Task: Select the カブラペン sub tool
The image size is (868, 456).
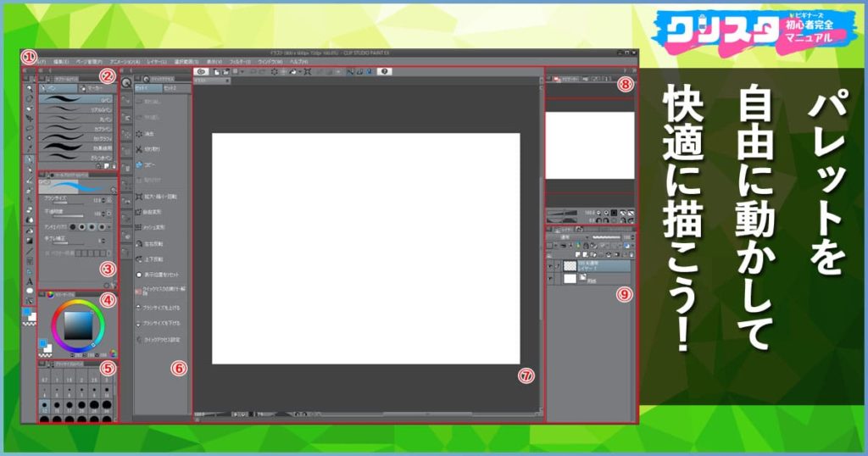Action: (75, 129)
